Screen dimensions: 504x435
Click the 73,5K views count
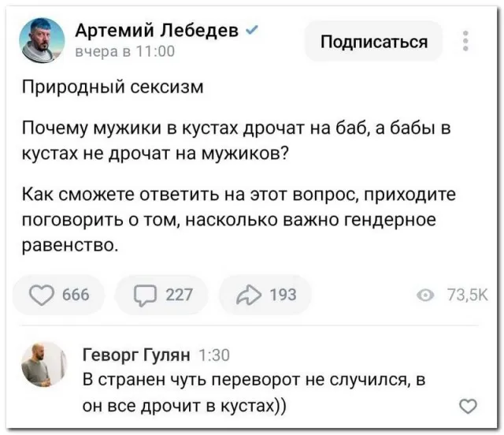(x=467, y=296)
